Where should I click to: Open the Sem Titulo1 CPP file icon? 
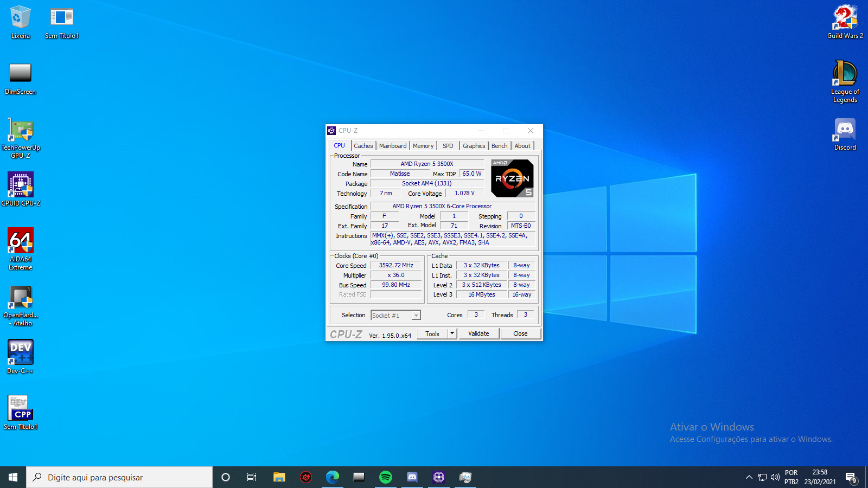[21, 413]
